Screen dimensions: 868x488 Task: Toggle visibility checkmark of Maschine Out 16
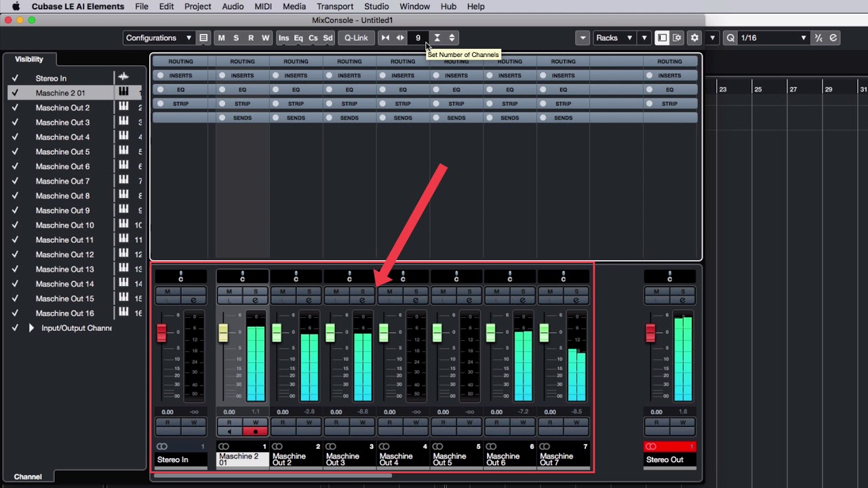15,313
